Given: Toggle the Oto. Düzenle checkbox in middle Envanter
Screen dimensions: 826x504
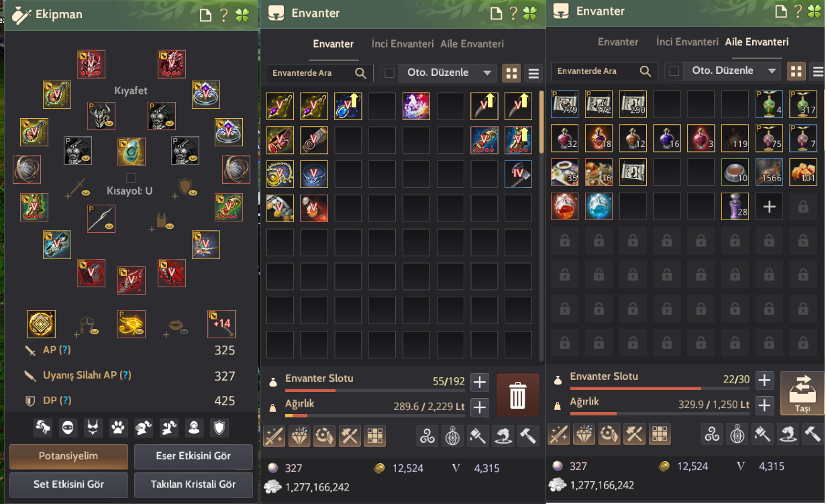Looking at the screenshot, I should click(x=389, y=72).
